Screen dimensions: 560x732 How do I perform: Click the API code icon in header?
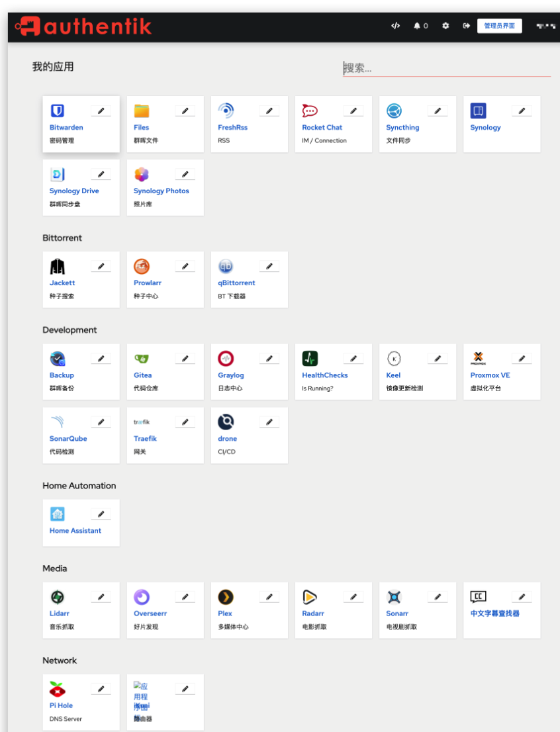(x=395, y=26)
